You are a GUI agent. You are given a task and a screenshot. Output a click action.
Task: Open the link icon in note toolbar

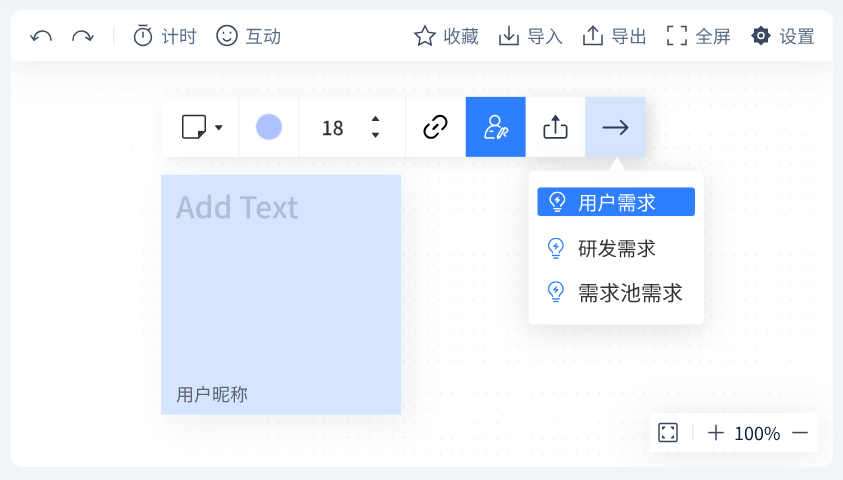pyautogui.click(x=435, y=127)
